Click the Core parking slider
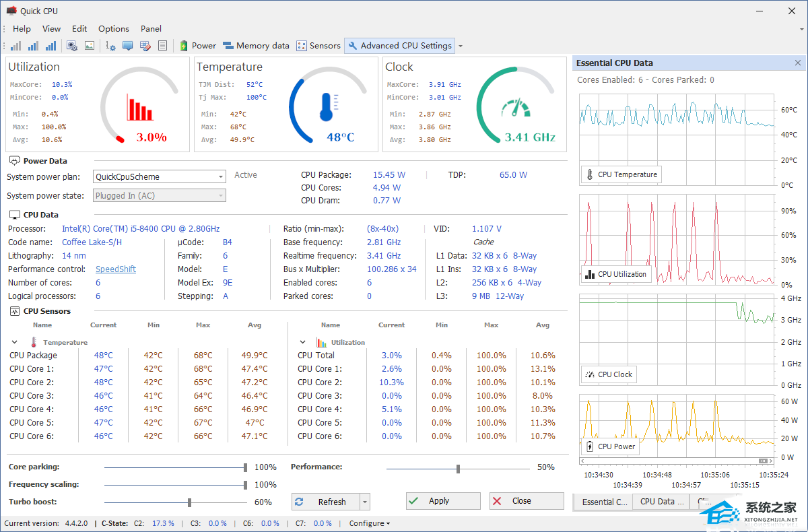 (x=176, y=467)
